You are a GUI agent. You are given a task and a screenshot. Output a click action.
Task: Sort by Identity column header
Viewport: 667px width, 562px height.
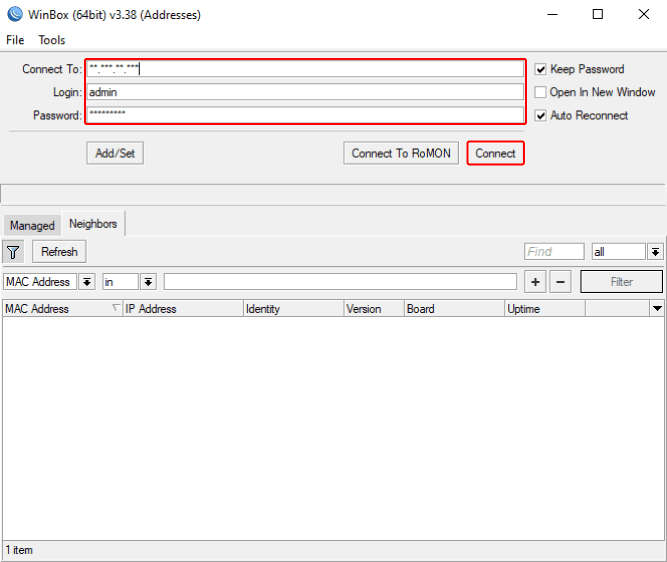coord(294,308)
